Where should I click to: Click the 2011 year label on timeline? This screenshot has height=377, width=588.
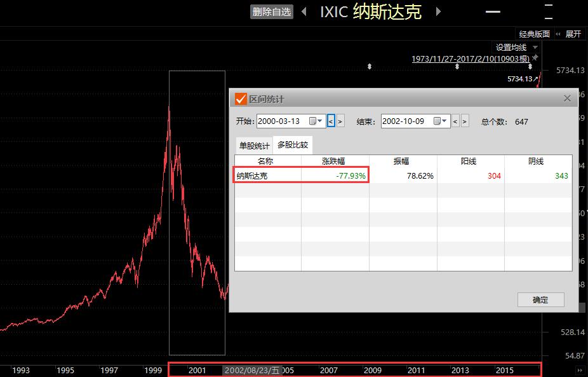click(x=417, y=370)
